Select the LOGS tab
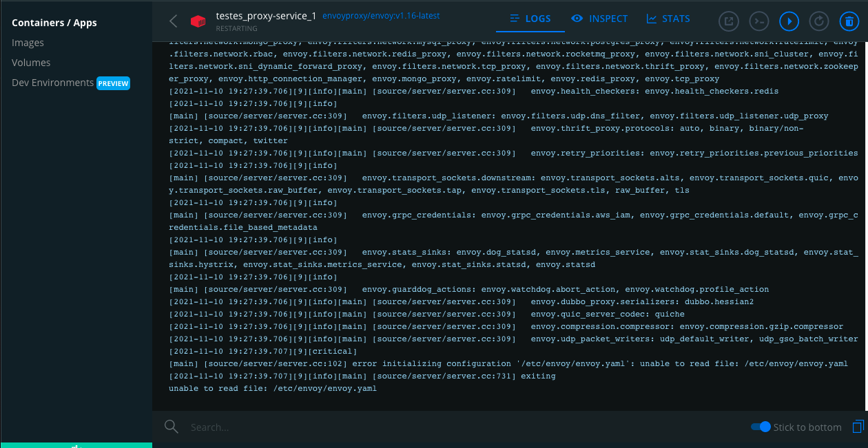This screenshot has width=868, height=448. (x=530, y=19)
